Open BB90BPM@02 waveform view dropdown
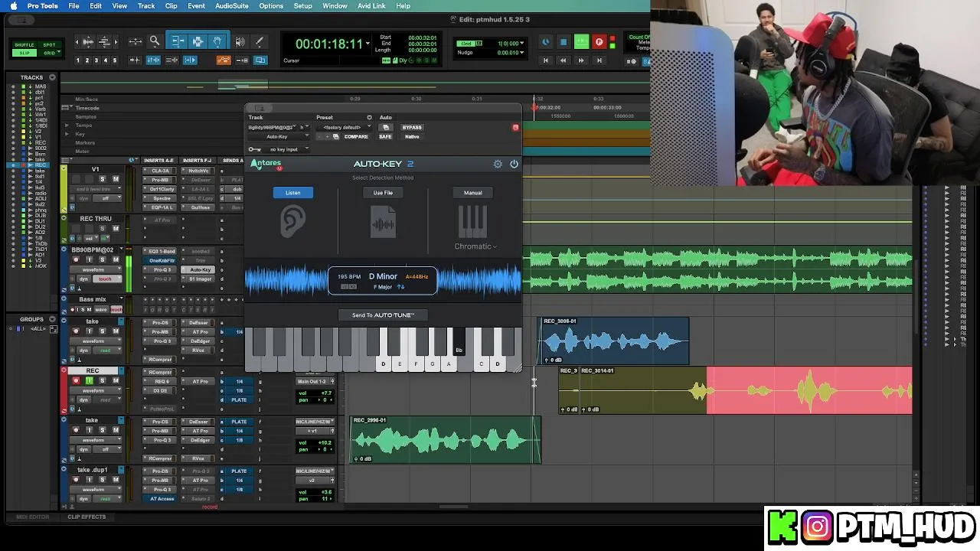 (95, 269)
